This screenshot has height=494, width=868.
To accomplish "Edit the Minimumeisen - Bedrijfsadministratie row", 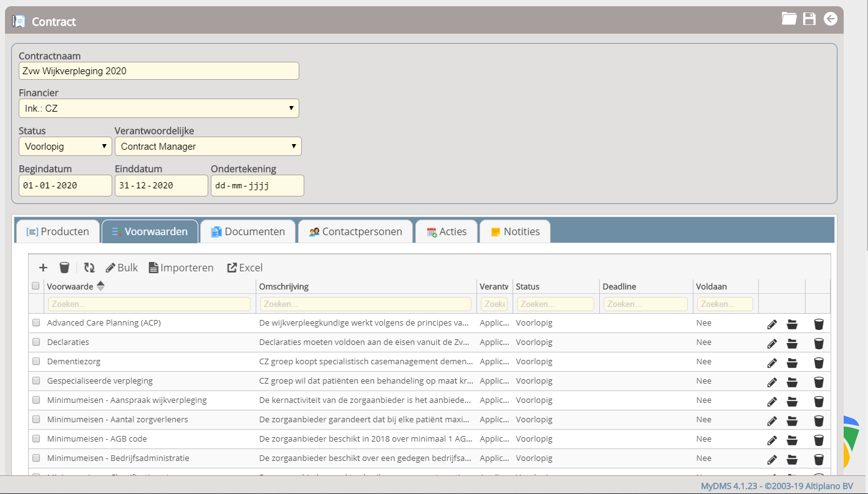I will pyautogui.click(x=772, y=459).
